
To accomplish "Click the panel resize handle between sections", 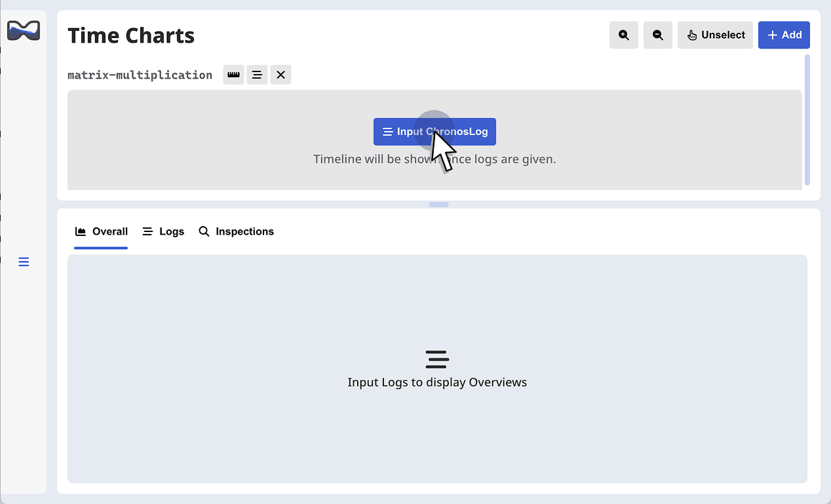I will point(437,204).
